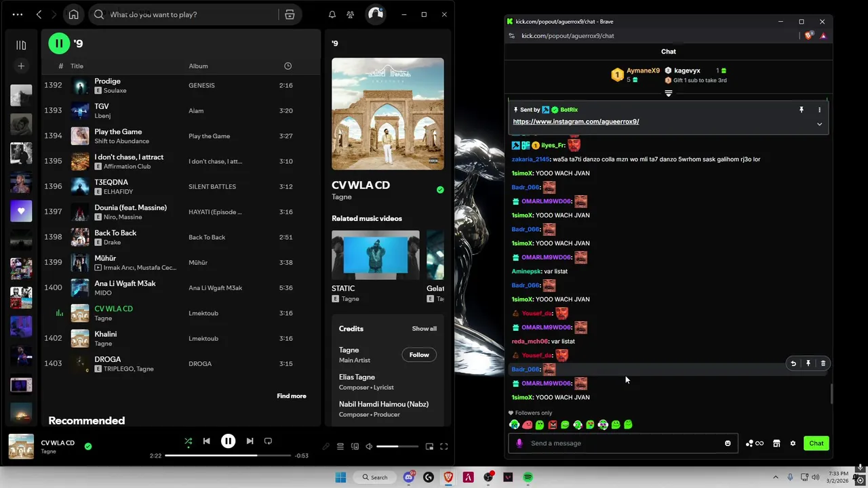Image resolution: width=868 pixels, height=488 pixels.
Task: Open the Spotify profile avatar menu
Action: pyautogui.click(x=374, y=14)
